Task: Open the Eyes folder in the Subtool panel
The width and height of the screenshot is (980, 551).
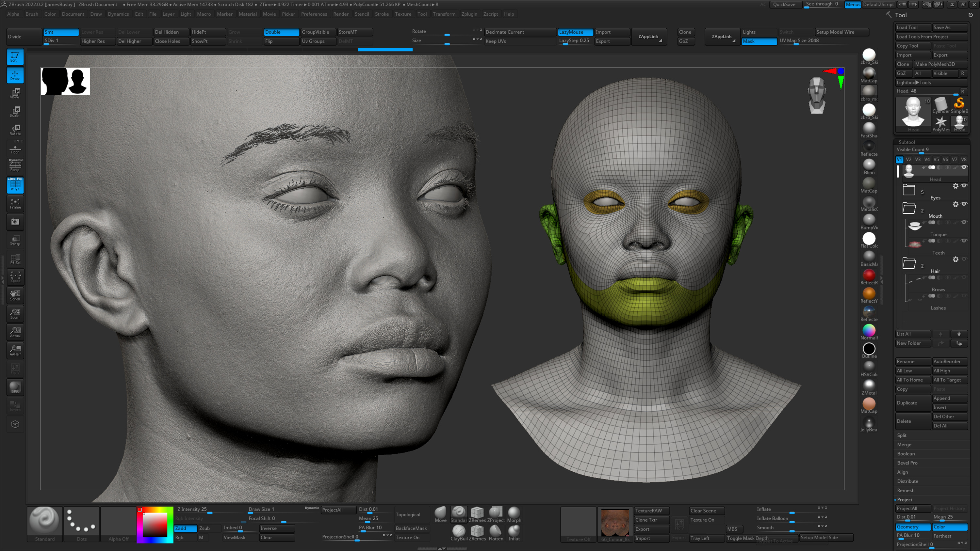Action: [x=909, y=189]
